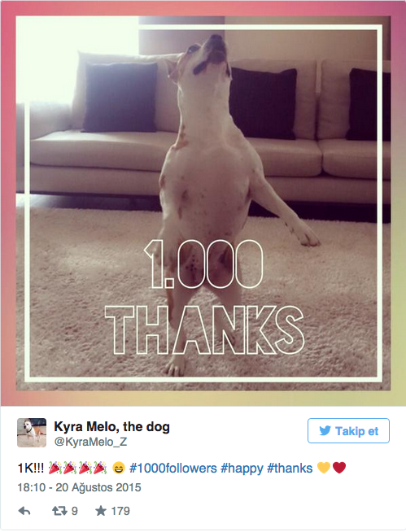Open the #thanks hashtag link
Viewport: 406px width, 532px height.
coord(290,469)
